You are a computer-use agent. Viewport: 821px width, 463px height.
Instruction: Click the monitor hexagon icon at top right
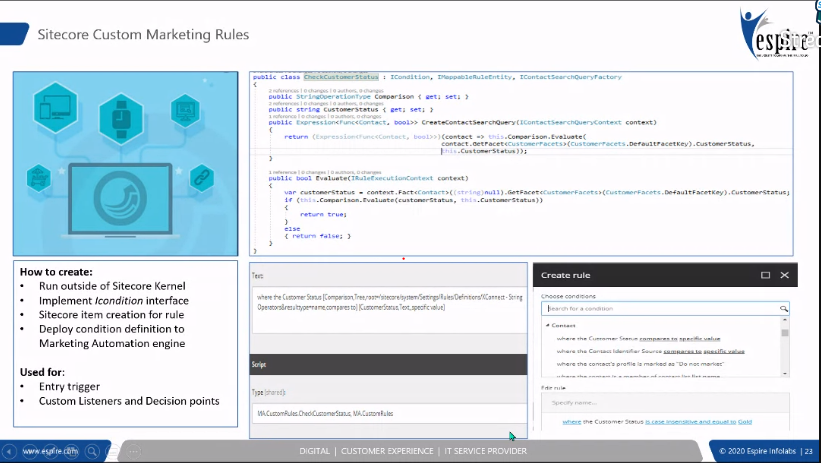click(185, 111)
